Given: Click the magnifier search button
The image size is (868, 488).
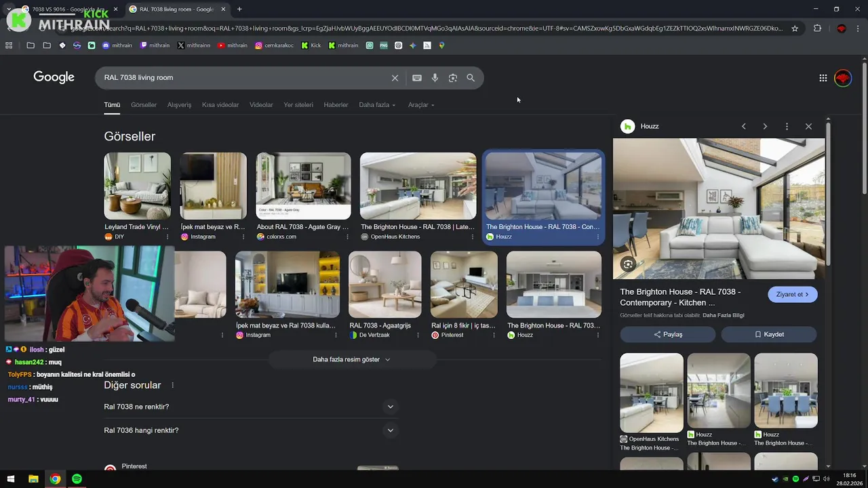Looking at the screenshot, I should pos(471,78).
